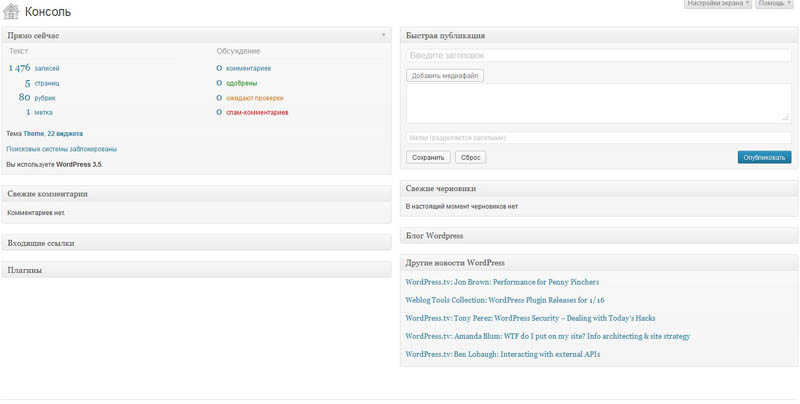The height and width of the screenshot is (404, 800).
Task: Click the resize handle of the content textarea
Action: 786,118
